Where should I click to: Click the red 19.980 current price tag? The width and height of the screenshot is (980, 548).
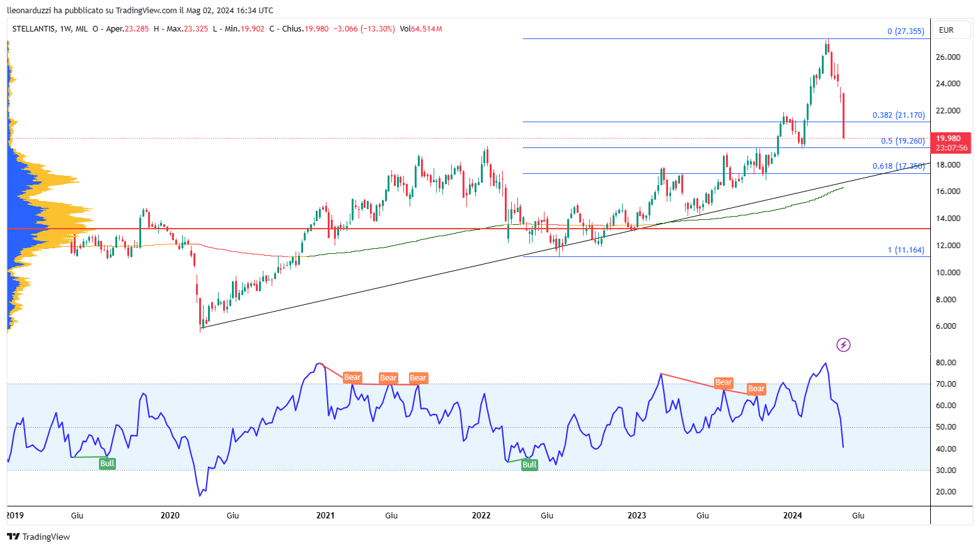(x=949, y=138)
